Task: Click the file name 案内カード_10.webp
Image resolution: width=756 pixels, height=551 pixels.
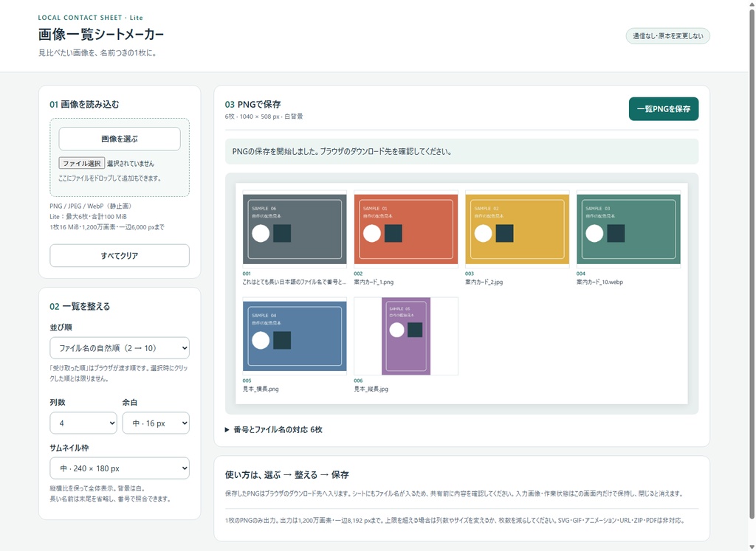Action: (x=599, y=283)
